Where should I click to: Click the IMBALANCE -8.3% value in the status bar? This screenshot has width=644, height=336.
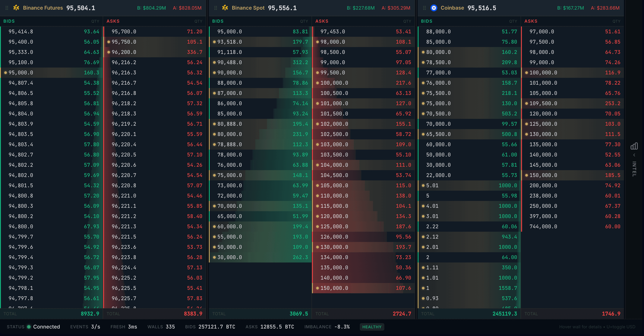(x=342, y=327)
